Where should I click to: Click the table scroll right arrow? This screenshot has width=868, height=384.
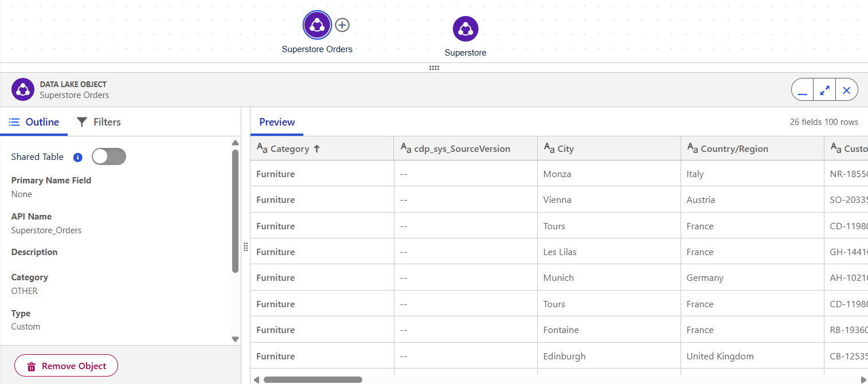864,379
